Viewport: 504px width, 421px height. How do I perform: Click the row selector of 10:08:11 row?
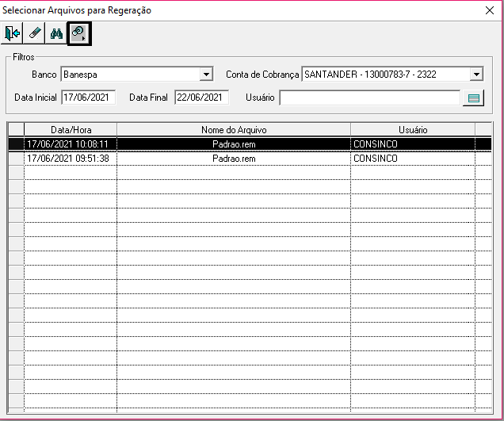coord(16,144)
